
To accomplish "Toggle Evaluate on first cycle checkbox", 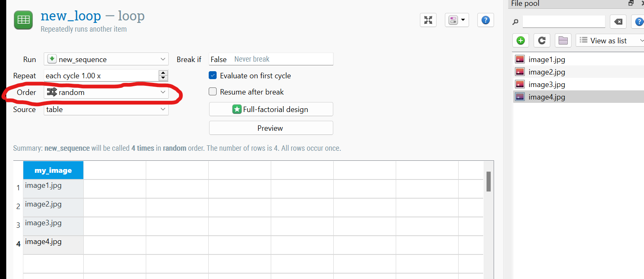I will click(x=213, y=75).
